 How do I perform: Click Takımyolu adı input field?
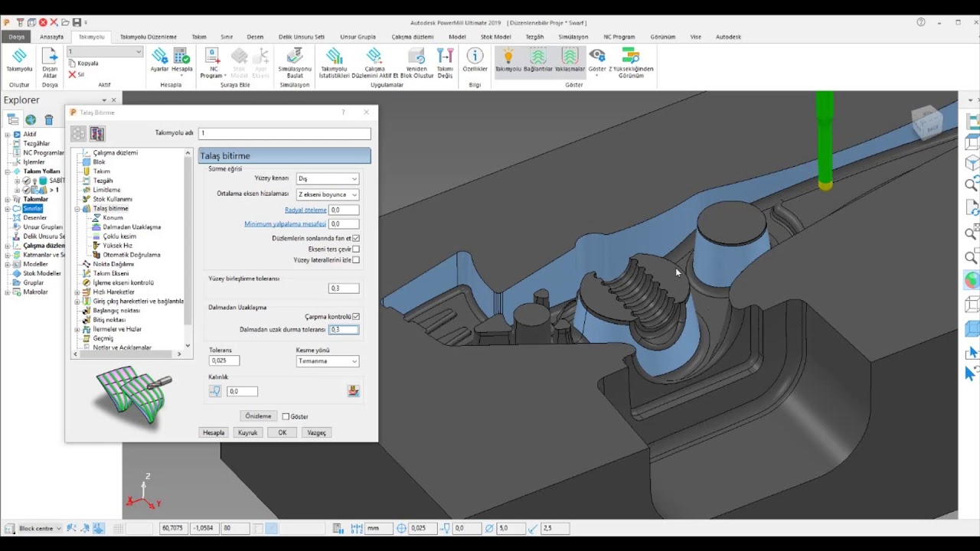pyautogui.click(x=284, y=133)
